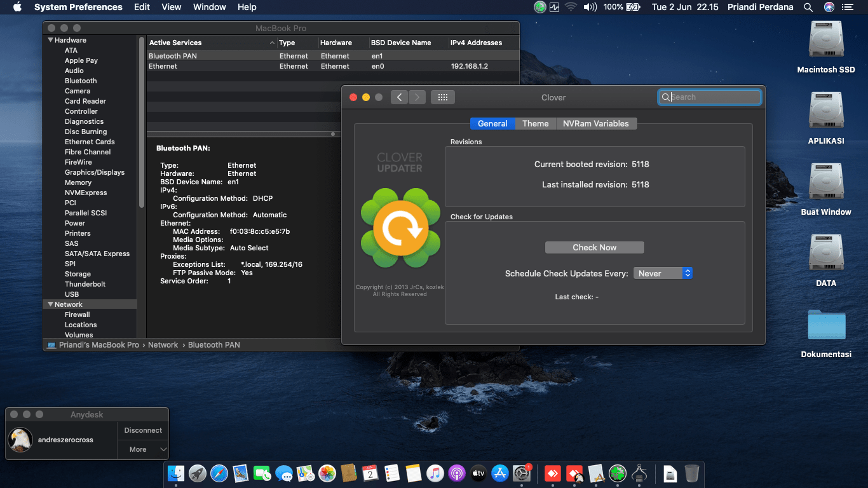The height and width of the screenshot is (488, 868).
Task: Open Contacts from the Dock
Action: [x=349, y=473]
